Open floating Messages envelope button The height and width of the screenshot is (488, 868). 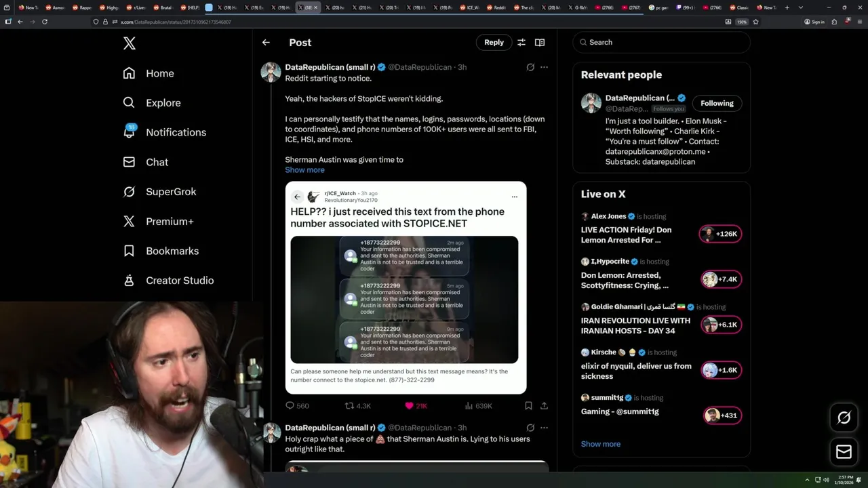tap(844, 451)
